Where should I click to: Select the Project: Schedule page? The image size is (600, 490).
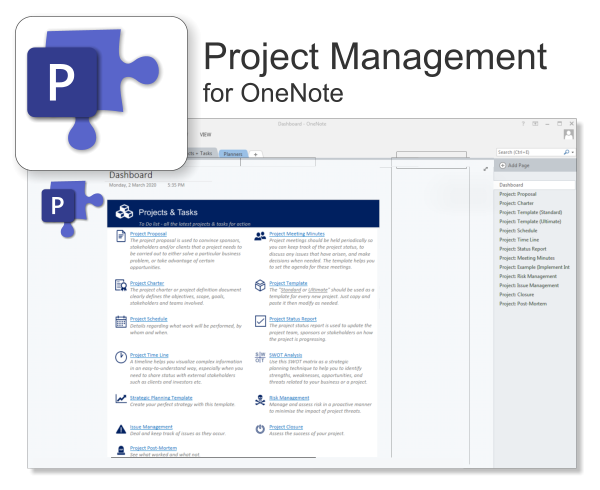tap(518, 231)
